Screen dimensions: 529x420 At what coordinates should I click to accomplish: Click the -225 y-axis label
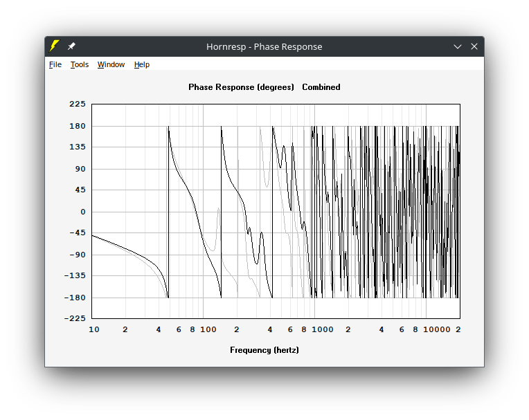pyautogui.click(x=75, y=318)
